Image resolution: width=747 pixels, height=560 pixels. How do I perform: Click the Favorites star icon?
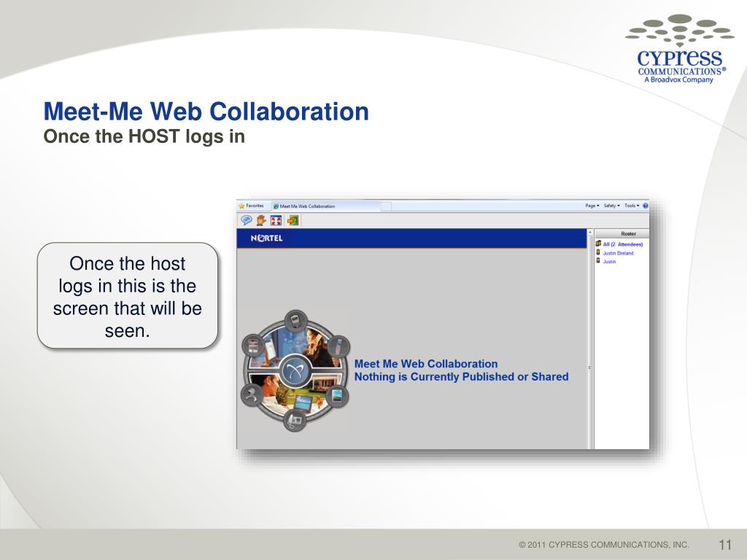[241, 206]
